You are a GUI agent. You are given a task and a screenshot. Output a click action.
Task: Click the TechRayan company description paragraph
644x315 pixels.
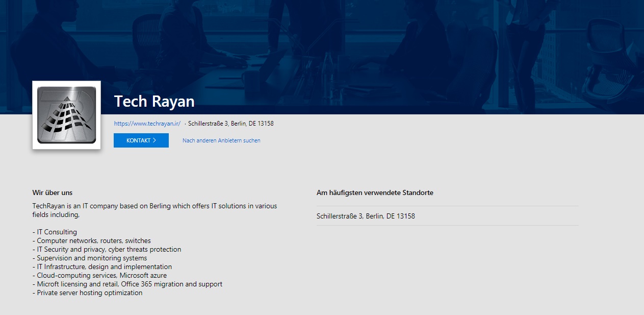coord(155,210)
